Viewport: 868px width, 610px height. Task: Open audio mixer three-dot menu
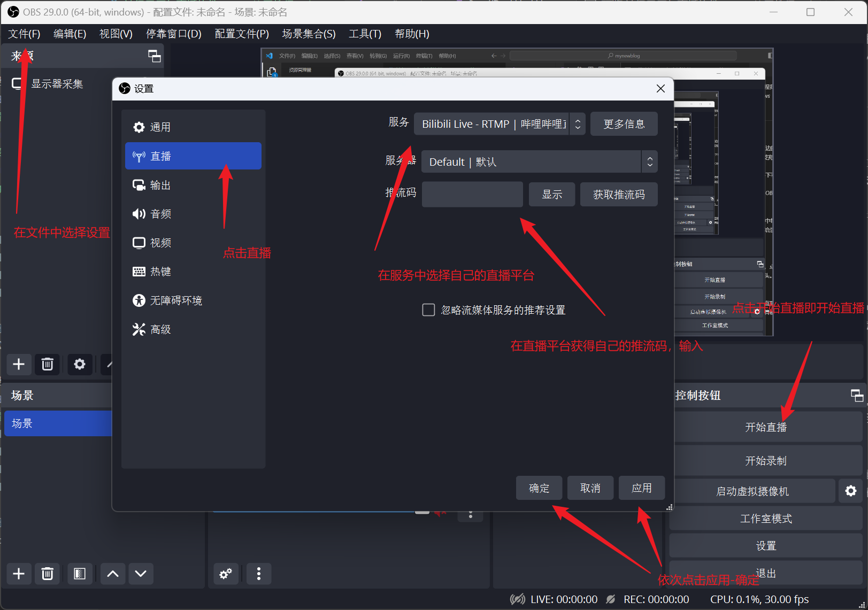[x=259, y=574]
